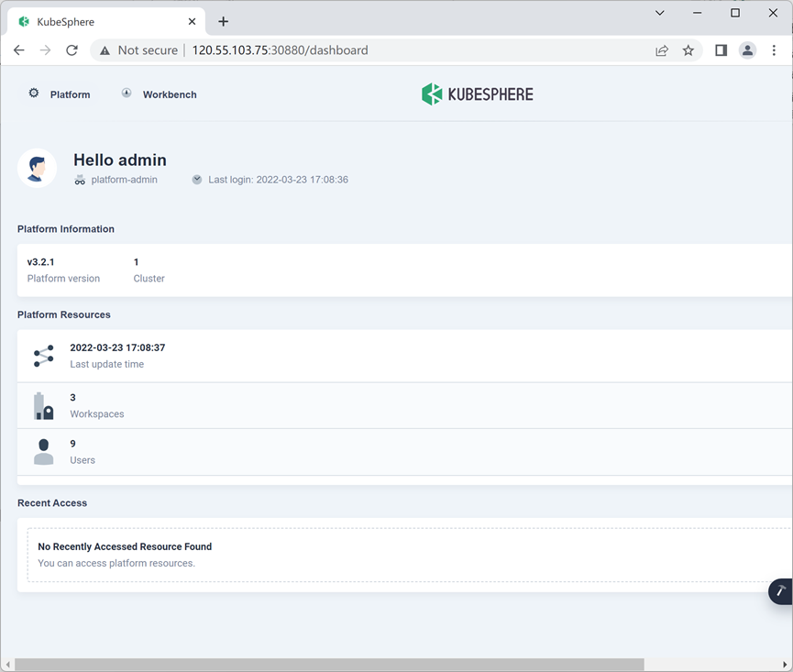
Task: Open the Chrome three-dot menu
Action: click(774, 50)
